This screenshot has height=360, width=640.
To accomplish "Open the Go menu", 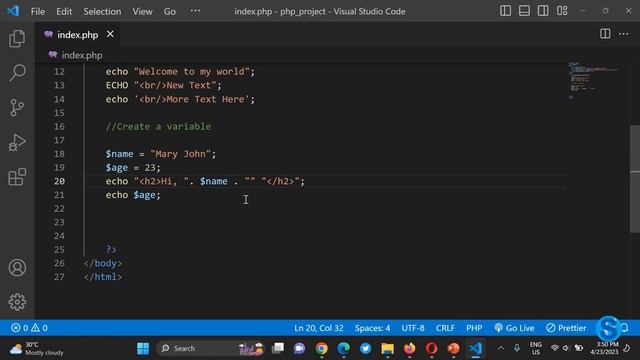I will [x=169, y=11].
